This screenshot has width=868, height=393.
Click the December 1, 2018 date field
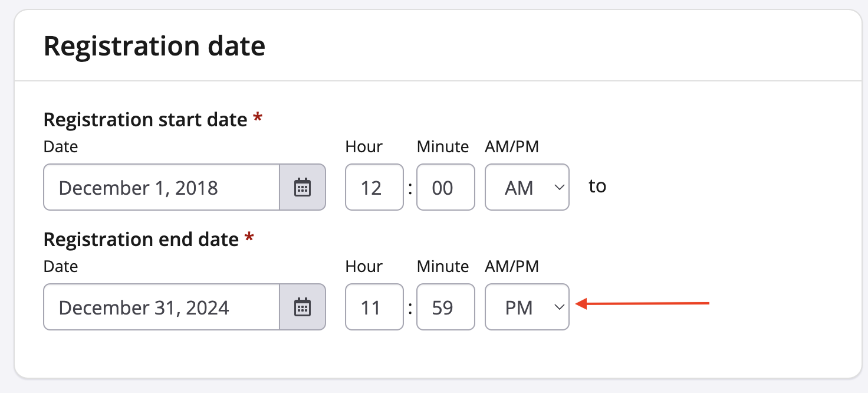[161, 188]
